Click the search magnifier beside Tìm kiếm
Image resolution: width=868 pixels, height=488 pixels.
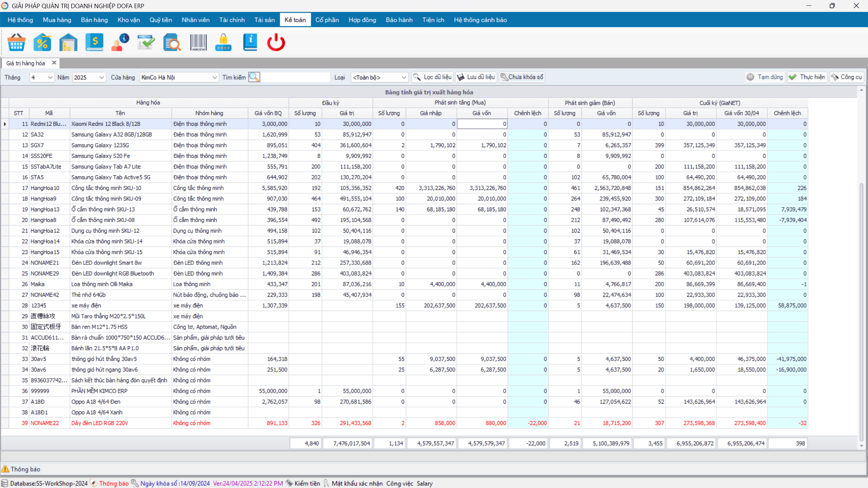pyautogui.click(x=254, y=77)
